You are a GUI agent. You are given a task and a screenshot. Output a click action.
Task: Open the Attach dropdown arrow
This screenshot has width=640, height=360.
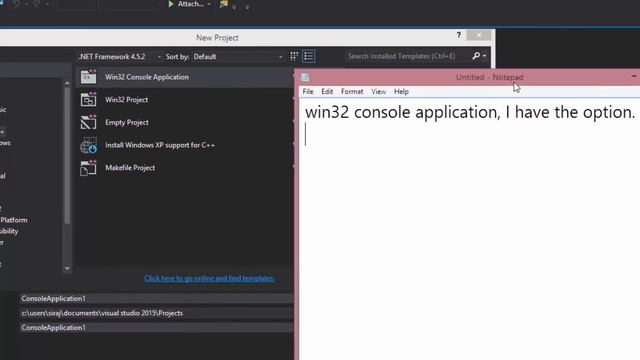click(x=209, y=4)
